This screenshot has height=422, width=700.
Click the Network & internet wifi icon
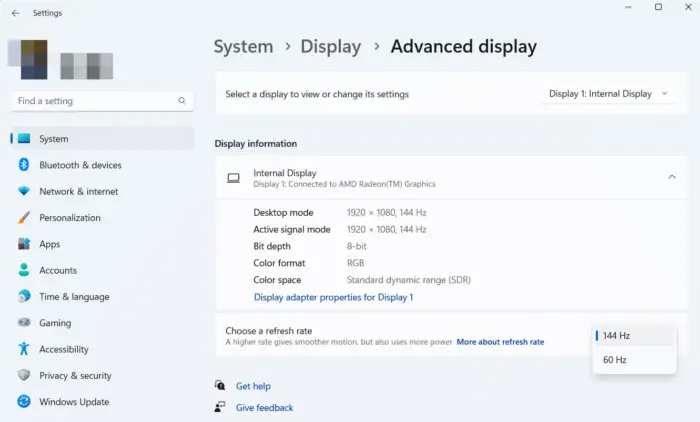pyautogui.click(x=24, y=191)
